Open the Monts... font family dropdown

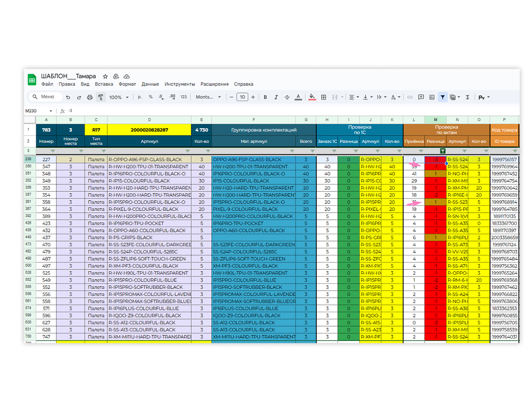tap(209, 97)
